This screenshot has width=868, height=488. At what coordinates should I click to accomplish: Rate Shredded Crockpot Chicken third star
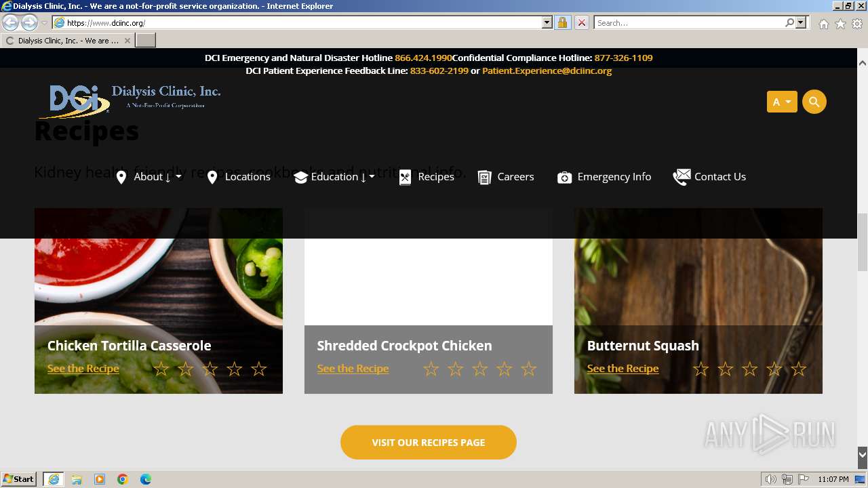(479, 369)
